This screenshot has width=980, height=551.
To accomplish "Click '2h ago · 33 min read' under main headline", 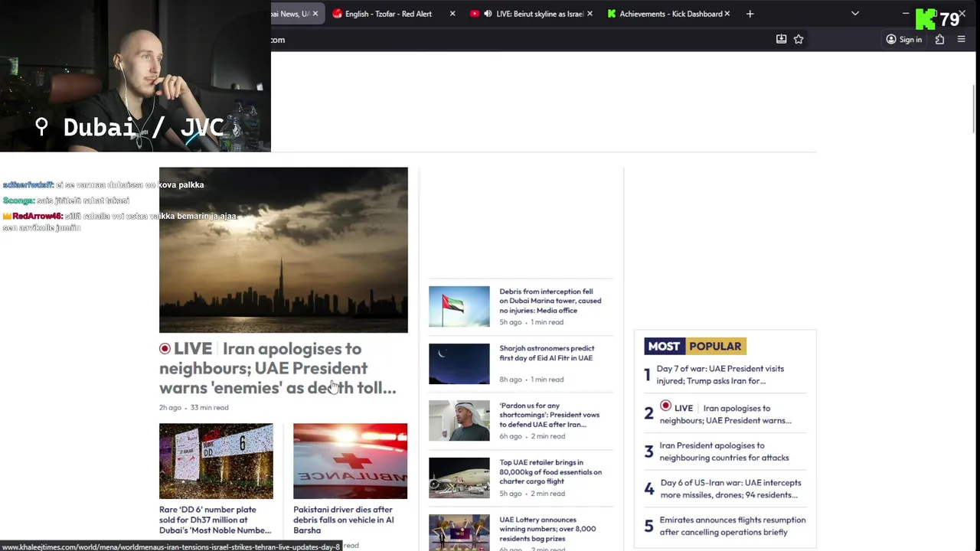I will (194, 408).
